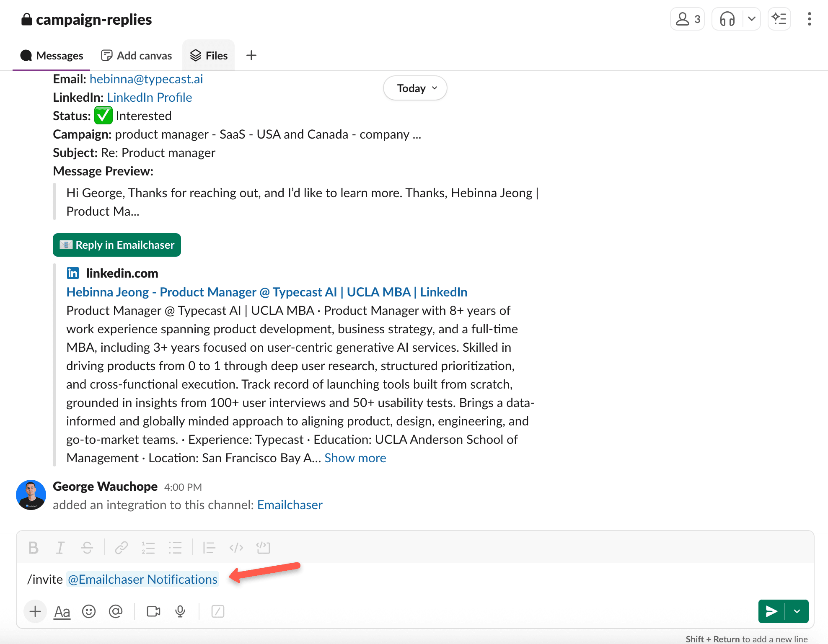Open Hebinna Jeong LinkedIn preview title
This screenshot has height=644, width=828.
point(267,292)
